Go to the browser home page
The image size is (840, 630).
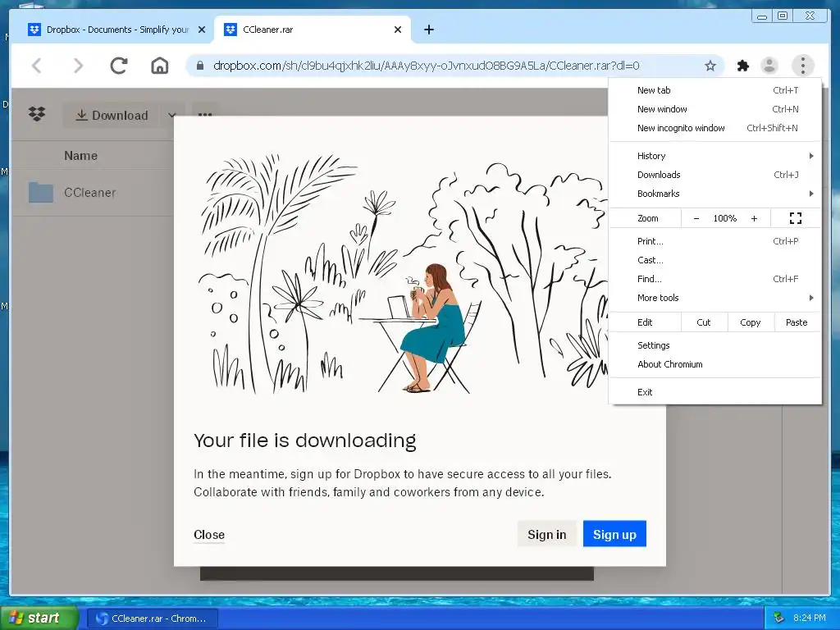(160, 66)
